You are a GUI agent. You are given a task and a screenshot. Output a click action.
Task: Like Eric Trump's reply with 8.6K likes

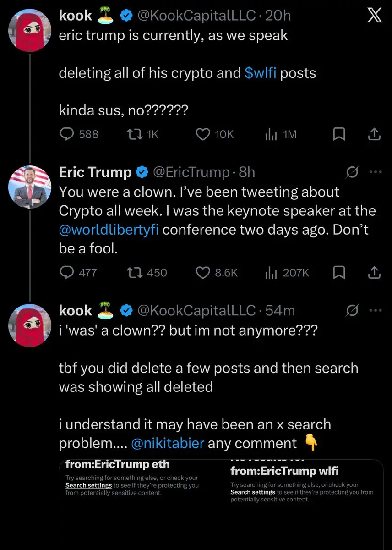pyautogui.click(x=203, y=273)
